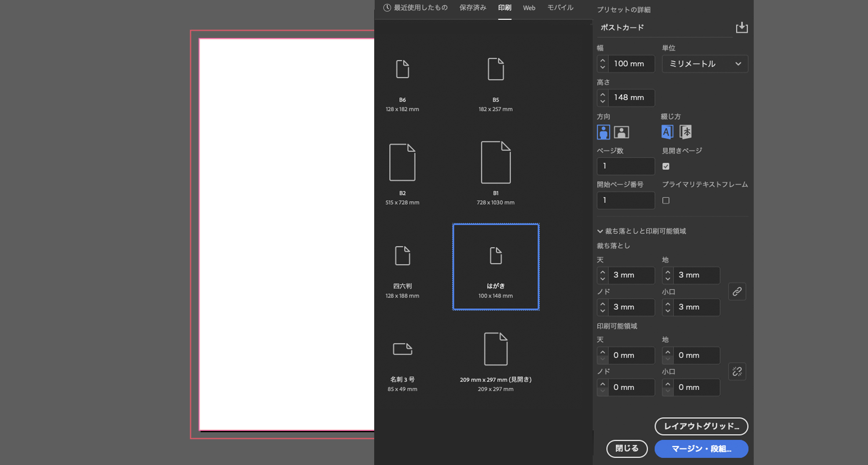The width and height of the screenshot is (868, 465).
Task: Select the B6 document preset icon
Action: [x=402, y=69]
